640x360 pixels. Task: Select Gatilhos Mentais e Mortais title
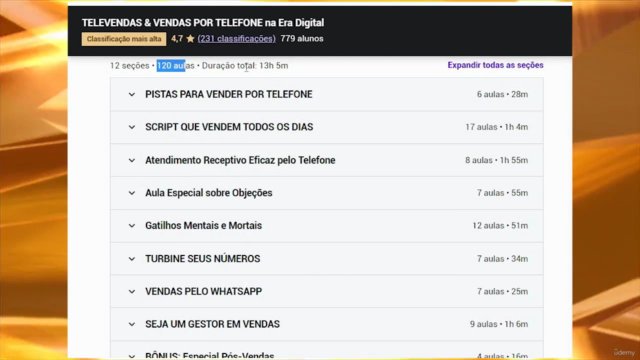pos(203,225)
